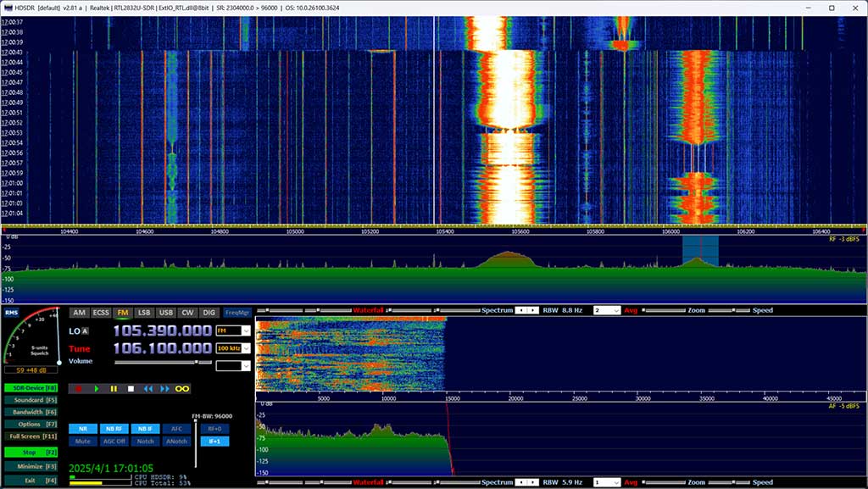
Task: Open Options [F7] menu
Action: (31, 425)
